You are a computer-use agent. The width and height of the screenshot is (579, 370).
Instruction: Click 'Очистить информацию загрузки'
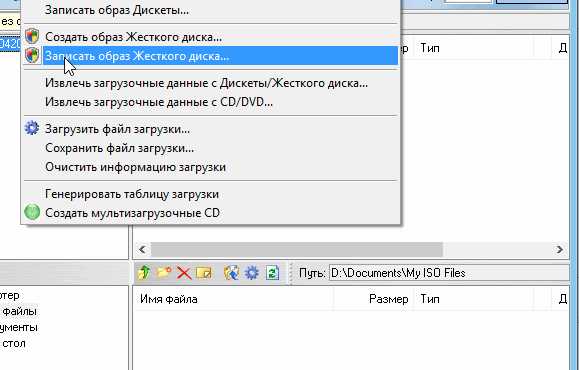[210, 167]
